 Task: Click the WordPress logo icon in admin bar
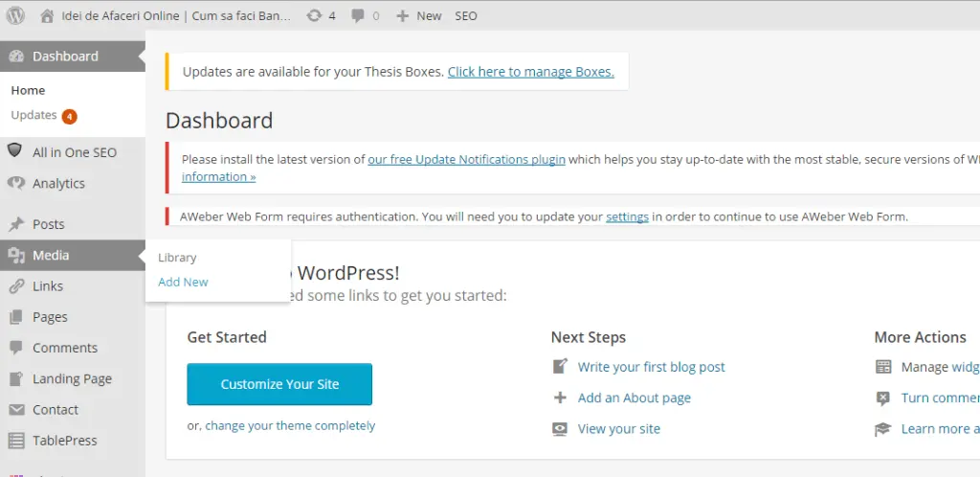click(x=15, y=15)
